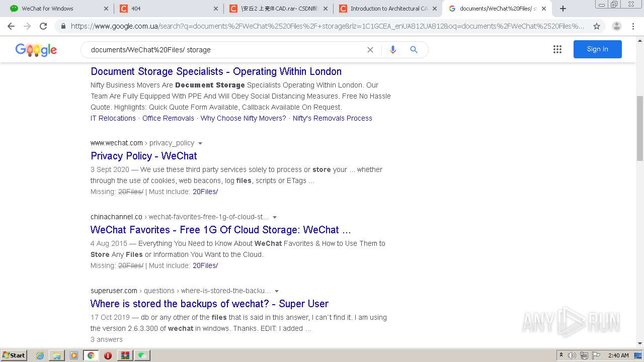The height and width of the screenshot is (362, 644).
Task: Click the forward navigation arrow
Action: coord(27,26)
